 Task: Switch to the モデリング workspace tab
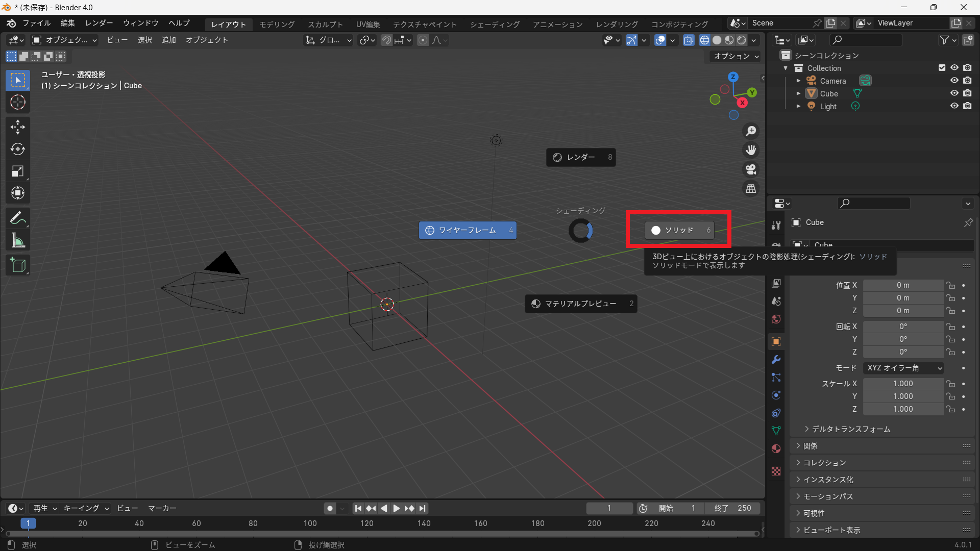pyautogui.click(x=277, y=24)
